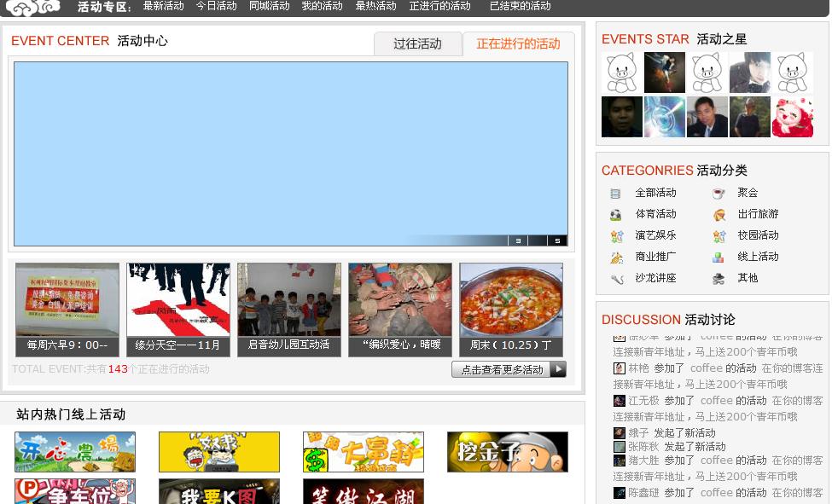832x504 pixels.
Task: Click the site cloud logo
Action: 32,7
